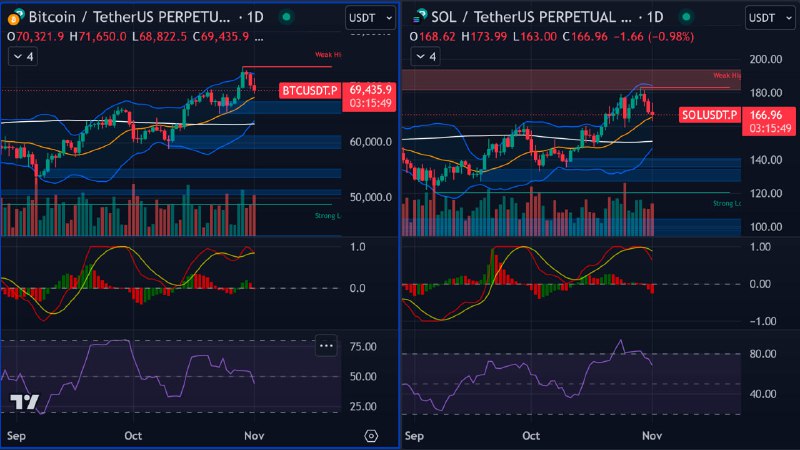Click the H71,650.0 high value on Bitcoin
This screenshot has width=800, height=450.
98,37
